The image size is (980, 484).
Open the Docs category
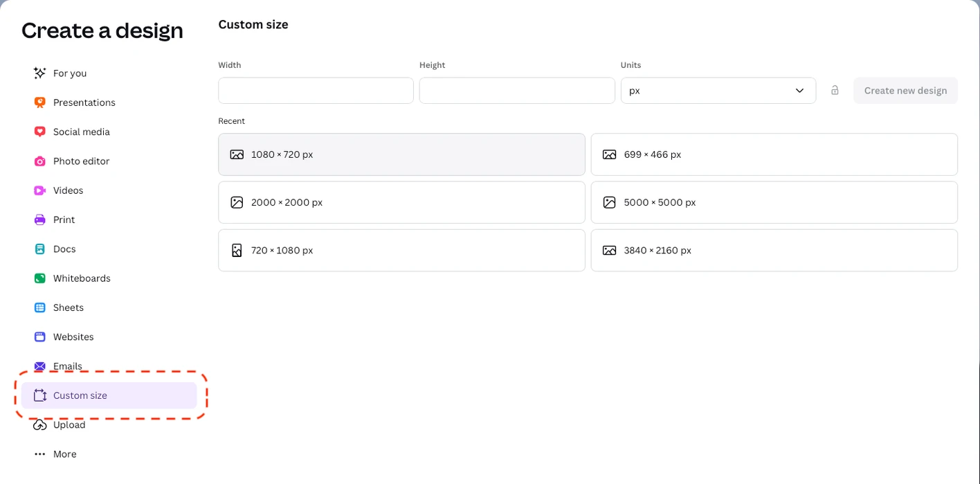point(64,249)
